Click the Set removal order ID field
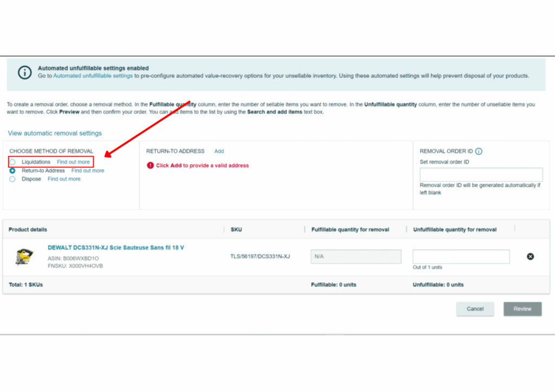This screenshot has height=392, width=555. (481, 174)
